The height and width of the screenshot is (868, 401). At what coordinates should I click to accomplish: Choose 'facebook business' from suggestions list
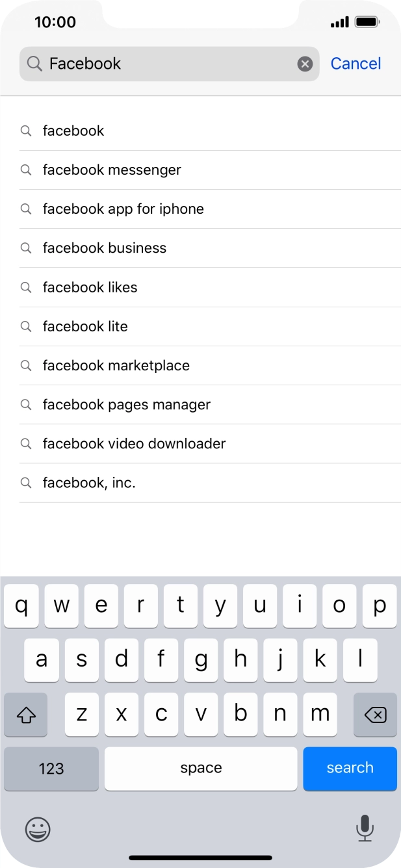(104, 248)
